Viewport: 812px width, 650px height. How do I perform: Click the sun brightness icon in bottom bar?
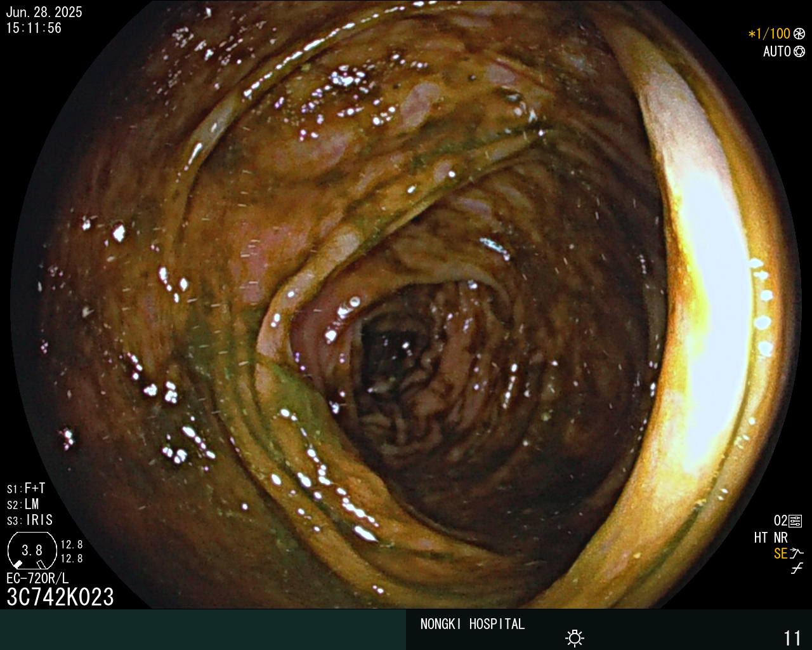[575, 637]
